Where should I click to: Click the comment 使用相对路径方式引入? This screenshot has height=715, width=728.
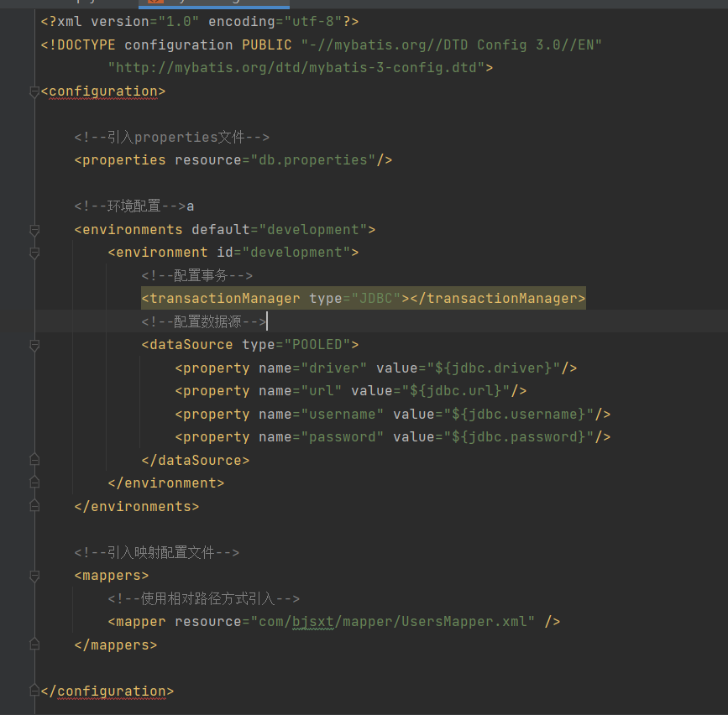coord(204,598)
